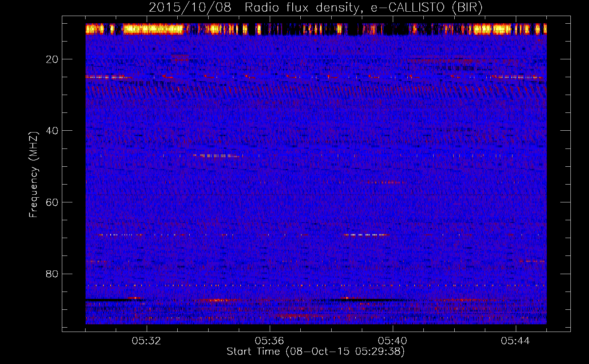Click the 80 MHz frequency tick label
Image resolution: width=589 pixels, height=364 pixels.
tap(52, 274)
